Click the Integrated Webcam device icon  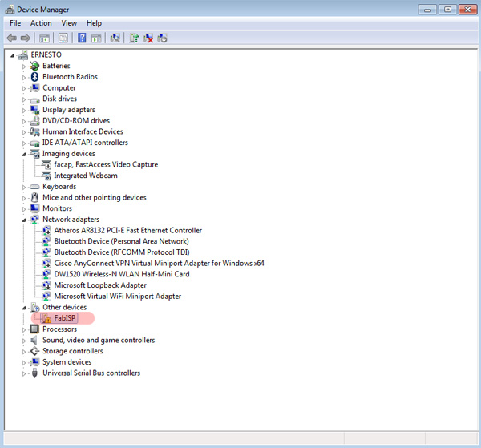tap(46, 176)
